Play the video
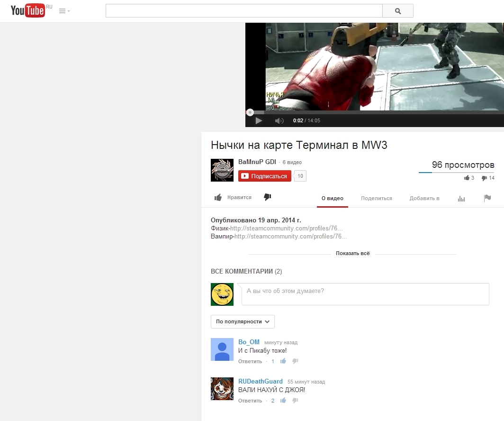504x421 pixels. click(x=259, y=120)
